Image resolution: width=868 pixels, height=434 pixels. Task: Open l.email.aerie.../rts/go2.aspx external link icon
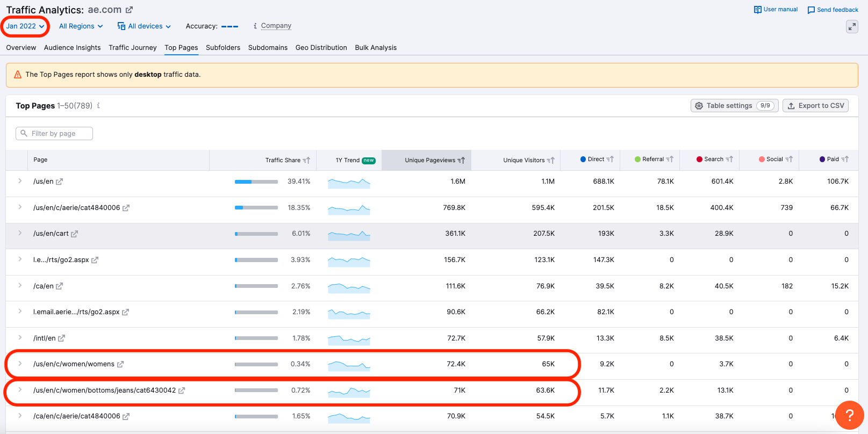click(x=125, y=312)
